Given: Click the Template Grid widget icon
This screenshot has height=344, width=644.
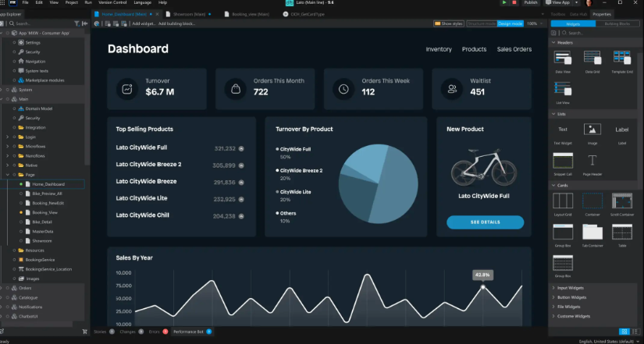Looking at the screenshot, I should pyautogui.click(x=621, y=57).
